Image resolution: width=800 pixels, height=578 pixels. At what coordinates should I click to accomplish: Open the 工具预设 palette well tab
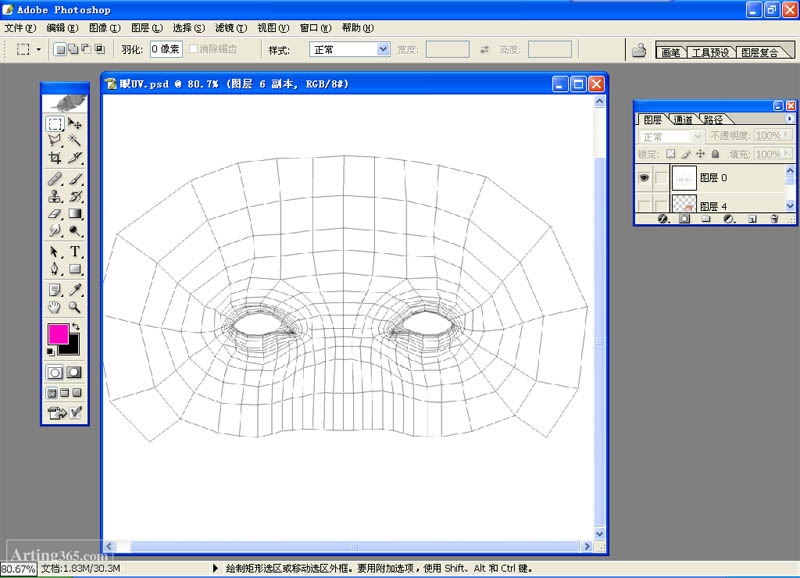(710, 52)
